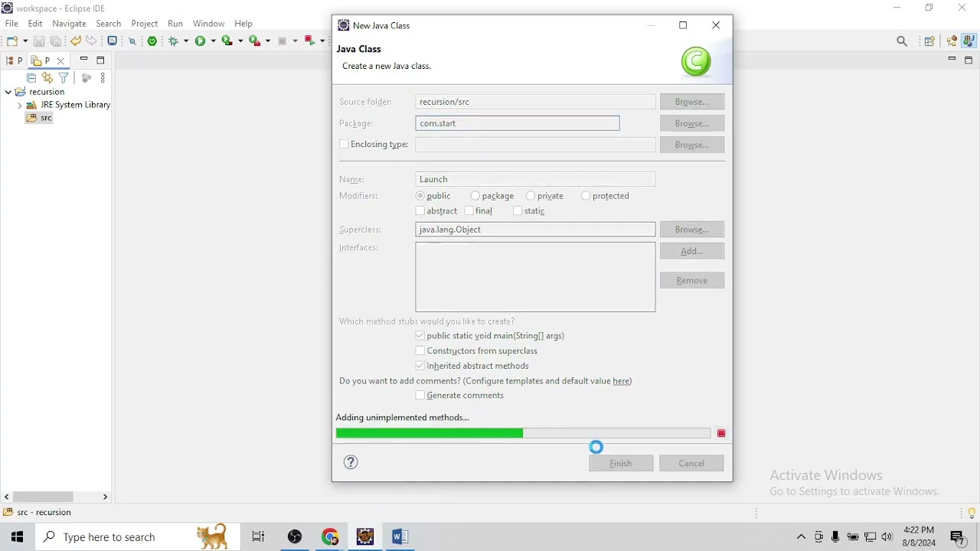980x551 pixels.
Task: Click the filter funnel icon in Package Explorer
Action: tap(64, 78)
